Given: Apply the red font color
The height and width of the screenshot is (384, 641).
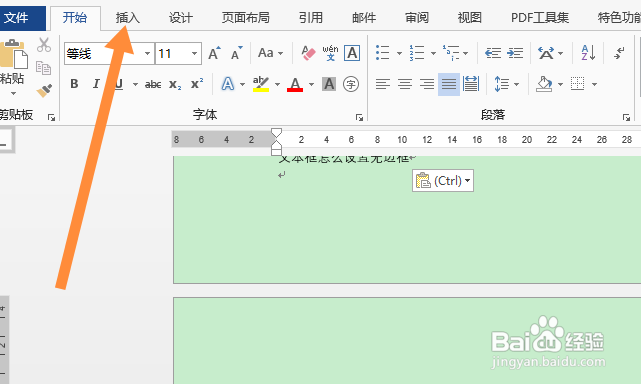Looking at the screenshot, I should pyautogui.click(x=295, y=84).
